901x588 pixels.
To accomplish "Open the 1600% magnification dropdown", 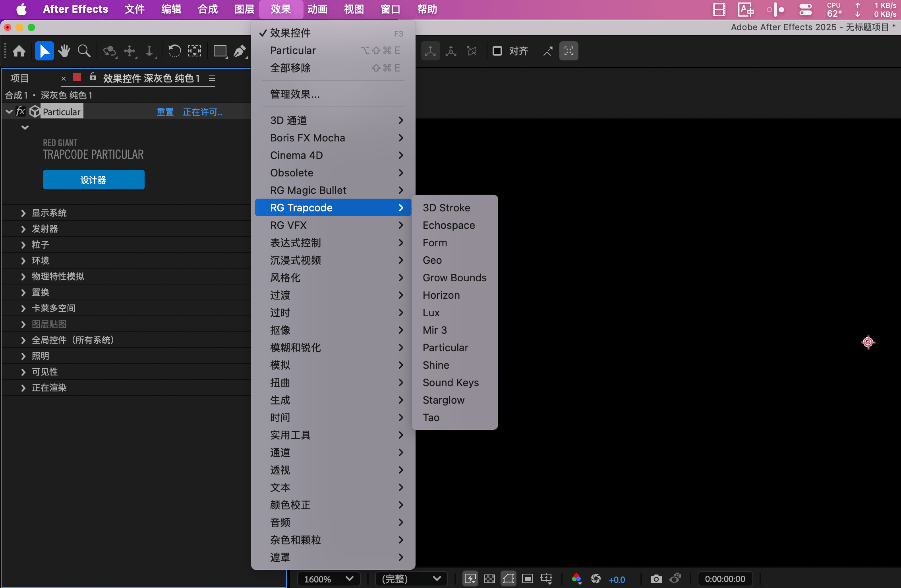I will click(x=329, y=579).
